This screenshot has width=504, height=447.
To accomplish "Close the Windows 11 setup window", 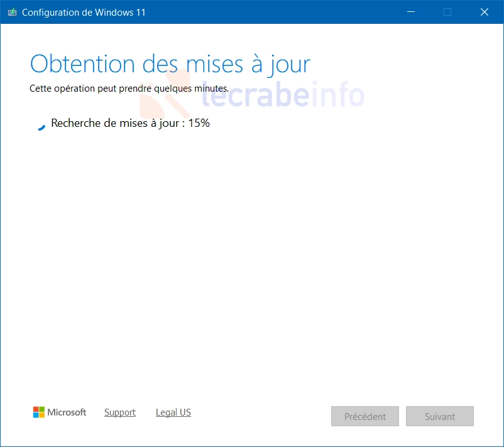I will [484, 12].
